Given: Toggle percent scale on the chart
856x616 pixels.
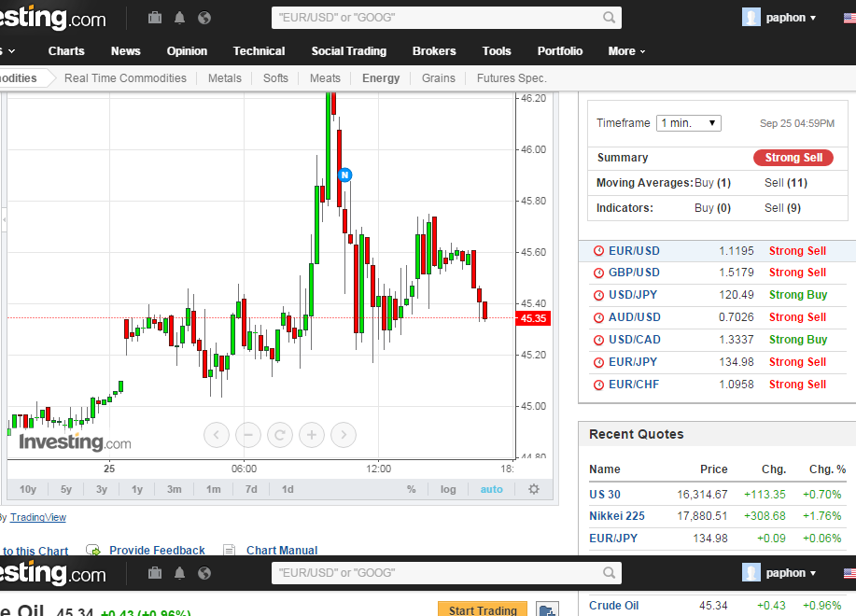Looking at the screenshot, I should 411,489.
